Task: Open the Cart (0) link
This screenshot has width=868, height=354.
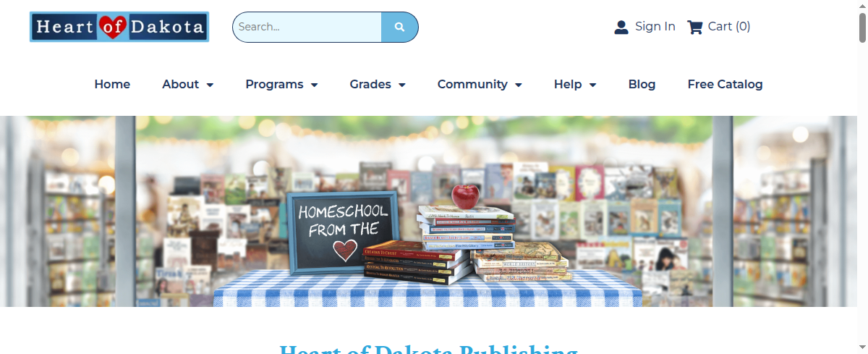Action: tap(729, 27)
